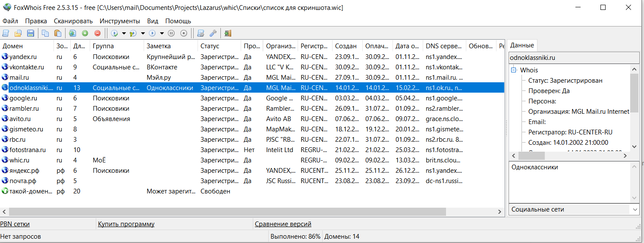The height and width of the screenshot is (243, 644).
Task: Sort by the Группа column header
Action: click(x=117, y=46)
